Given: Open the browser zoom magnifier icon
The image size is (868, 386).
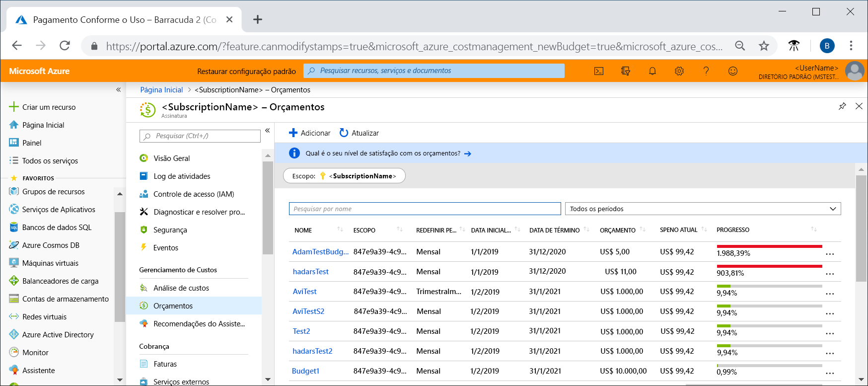Looking at the screenshot, I should (740, 46).
